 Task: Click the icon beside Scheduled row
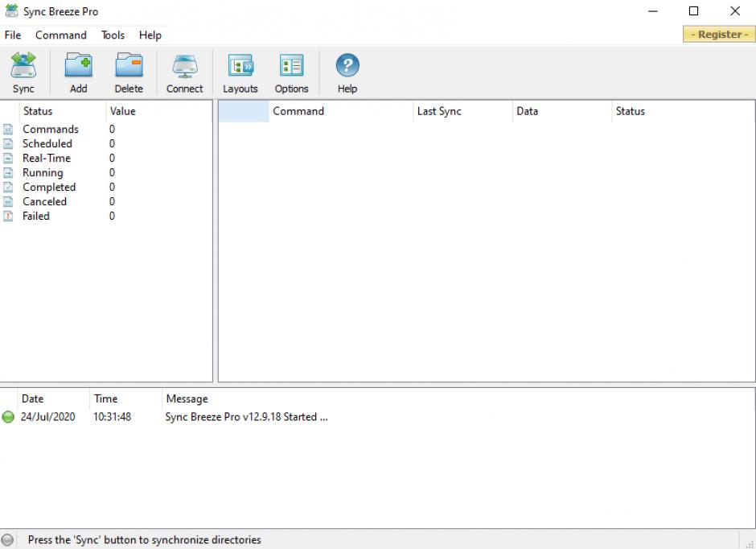pyautogui.click(x=8, y=144)
